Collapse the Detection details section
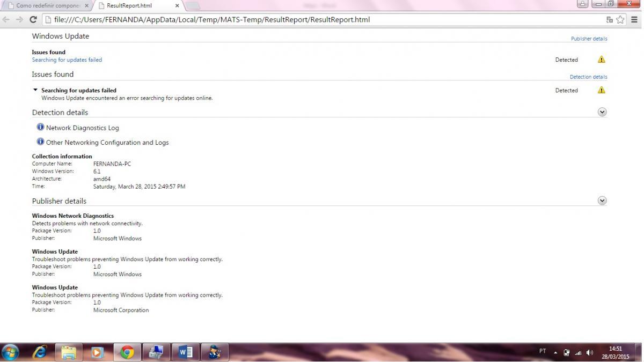 pyautogui.click(x=602, y=112)
